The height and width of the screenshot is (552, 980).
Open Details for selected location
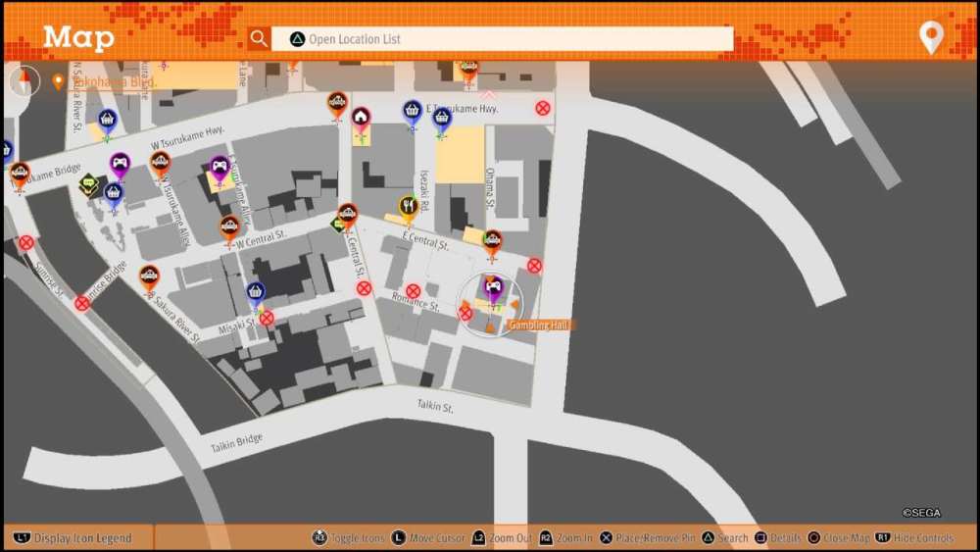[776, 538]
